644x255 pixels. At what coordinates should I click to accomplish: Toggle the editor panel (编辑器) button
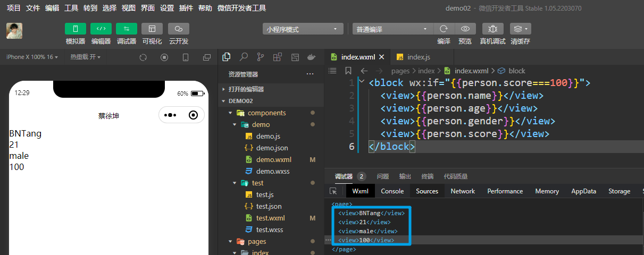tap(101, 29)
